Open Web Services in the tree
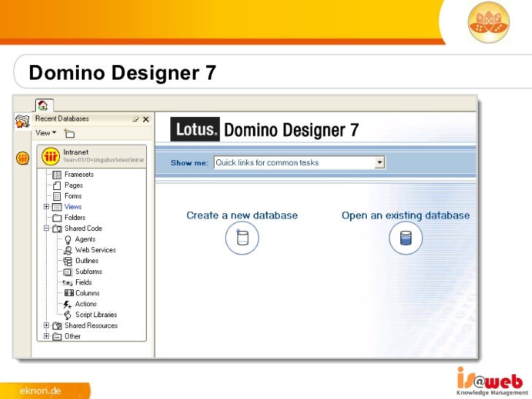 pos(95,250)
